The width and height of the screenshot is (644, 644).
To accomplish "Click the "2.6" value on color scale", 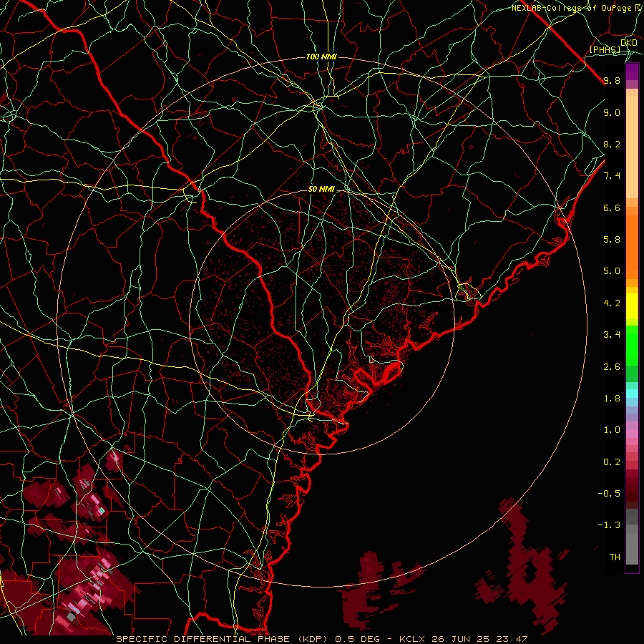I will pyautogui.click(x=612, y=367).
